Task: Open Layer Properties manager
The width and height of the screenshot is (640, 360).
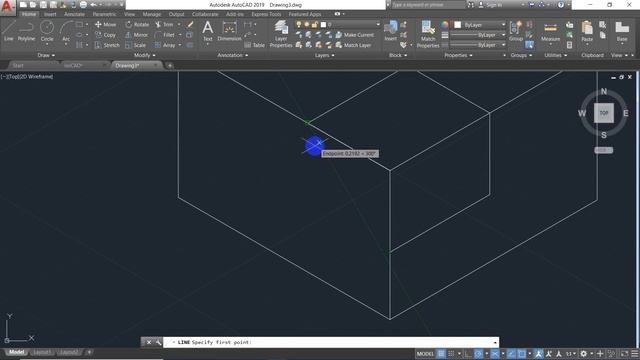Action: pyautogui.click(x=281, y=34)
